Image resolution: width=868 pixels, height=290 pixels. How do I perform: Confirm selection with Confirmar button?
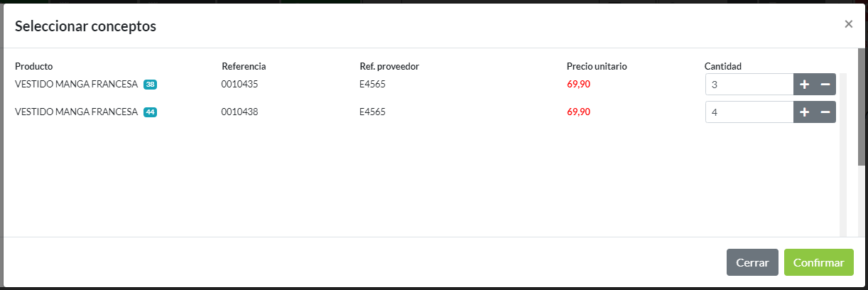click(x=818, y=262)
